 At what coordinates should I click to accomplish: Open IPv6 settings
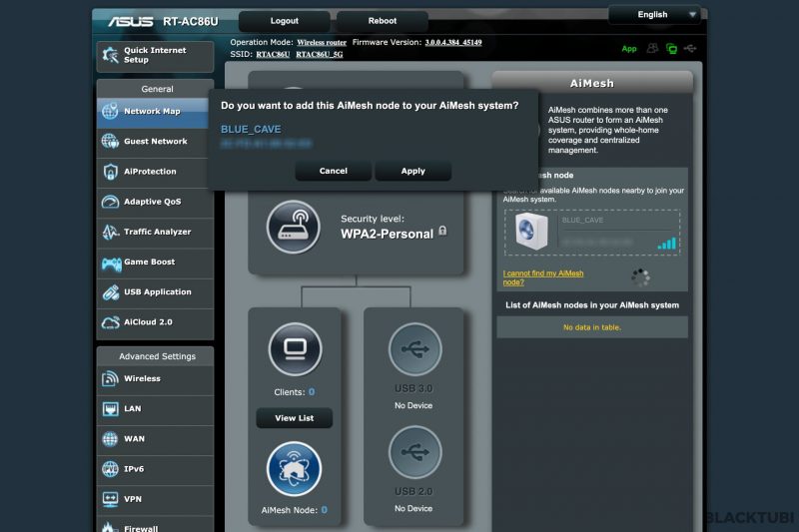(x=155, y=468)
